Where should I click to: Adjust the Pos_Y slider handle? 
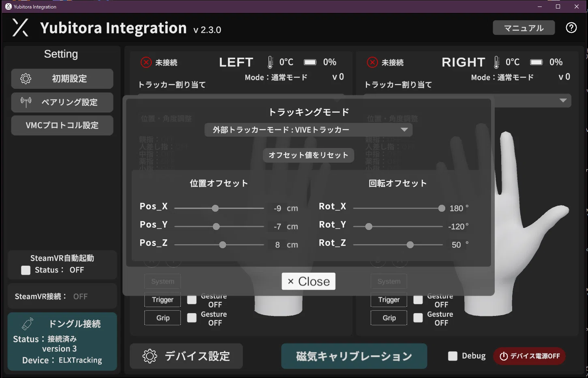[x=216, y=227]
